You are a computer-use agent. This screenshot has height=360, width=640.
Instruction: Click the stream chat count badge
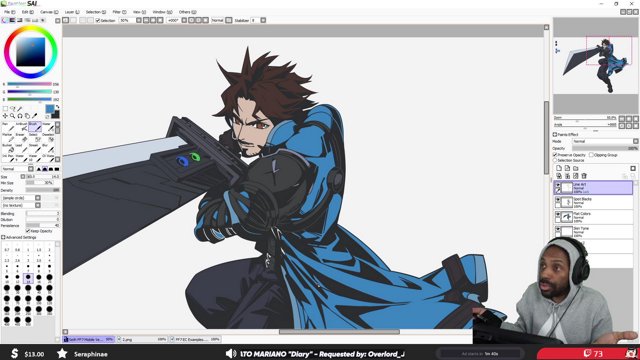coord(593,353)
